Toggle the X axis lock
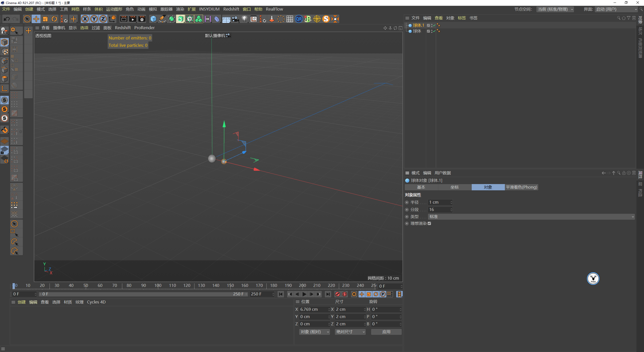The width and height of the screenshot is (644, 352). [x=85, y=19]
